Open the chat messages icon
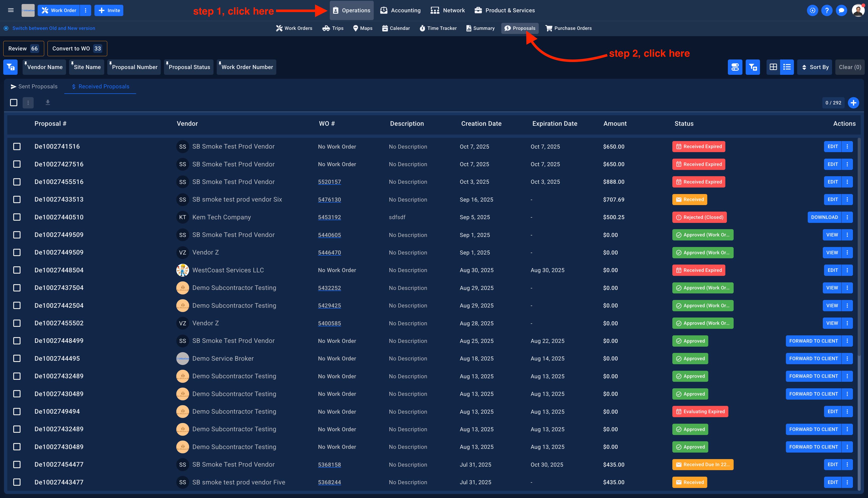 pos(841,10)
